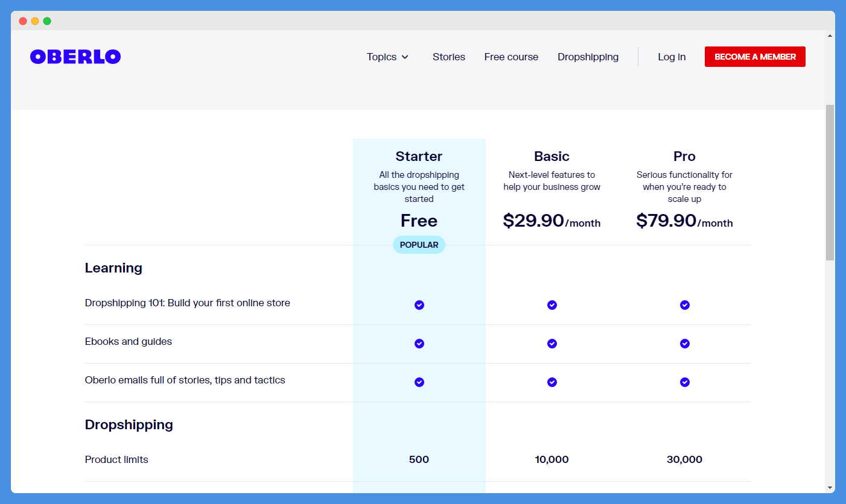The height and width of the screenshot is (504, 846).
Task: Click the Log in link
Action: pos(672,57)
